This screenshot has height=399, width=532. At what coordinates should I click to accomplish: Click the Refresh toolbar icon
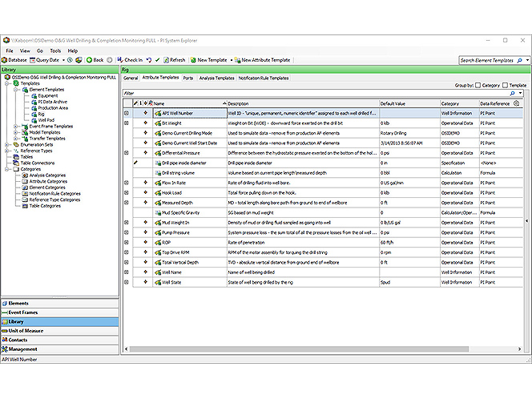coord(164,60)
